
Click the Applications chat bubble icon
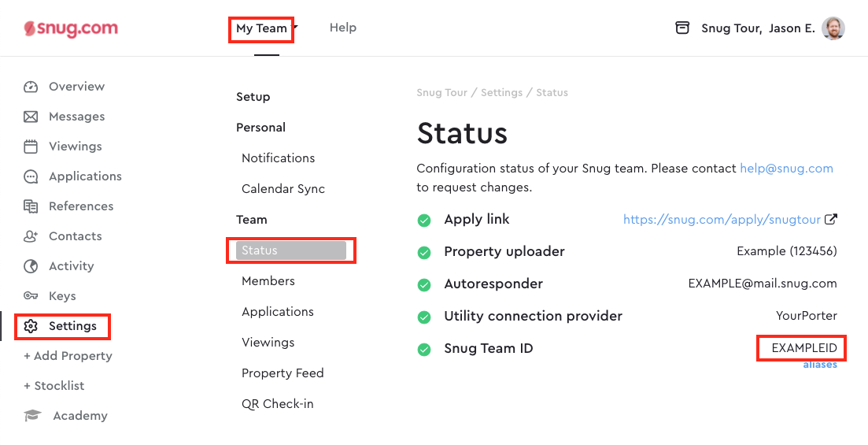pyautogui.click(x=31, y=176)
